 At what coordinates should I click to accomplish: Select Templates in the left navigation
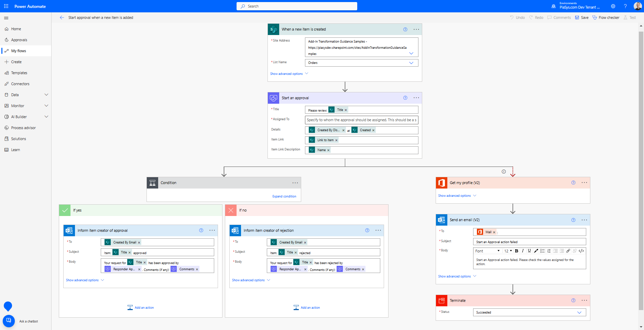point(19,72)
